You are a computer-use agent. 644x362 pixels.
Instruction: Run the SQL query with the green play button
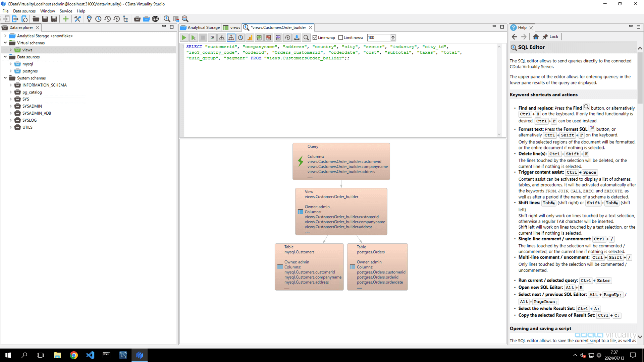[184, 38]
